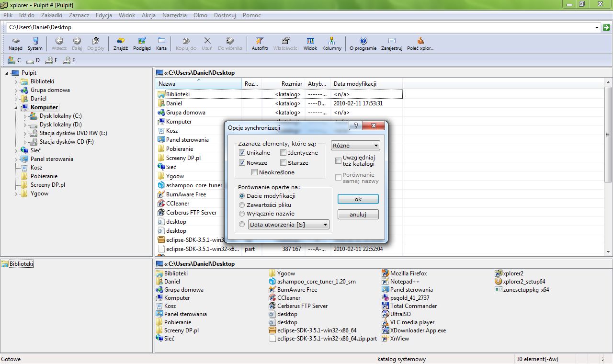The height and width of the screenshot is (364, 613).
Task: Open the Narzędzia menu
Action: tap(175, 15)
